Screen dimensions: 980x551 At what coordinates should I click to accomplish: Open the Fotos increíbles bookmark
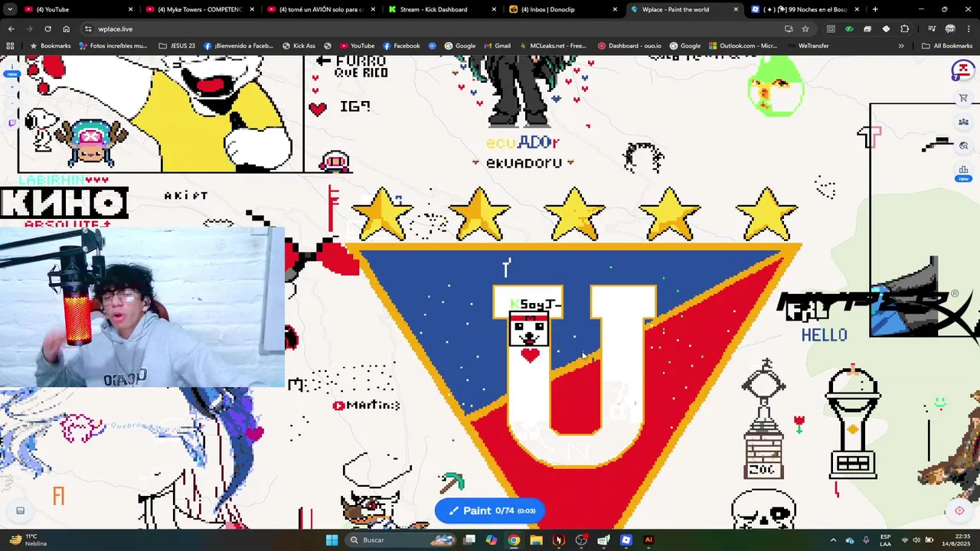click(x=113, y=46)
